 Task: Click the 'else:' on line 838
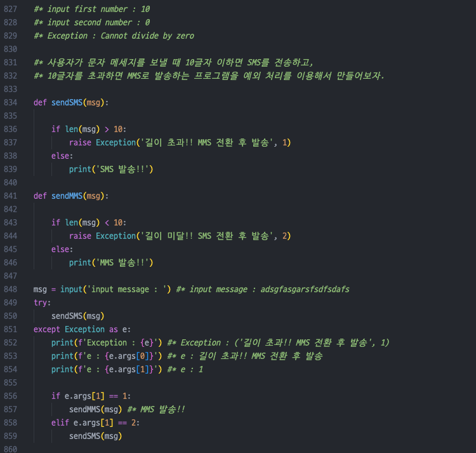click(x=62, y=156)
